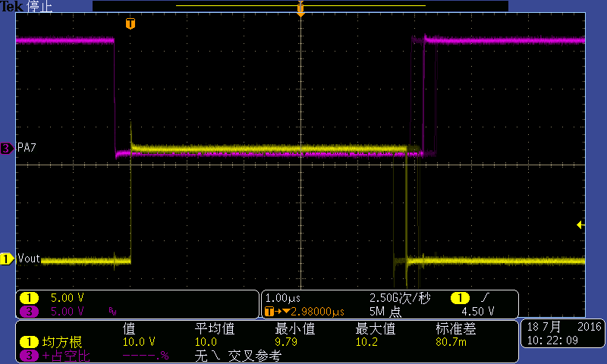The width and height of the screenshot is (607, 364).
Task: Click the channel 3 PA7 ground marker
Action: (7, 148)
